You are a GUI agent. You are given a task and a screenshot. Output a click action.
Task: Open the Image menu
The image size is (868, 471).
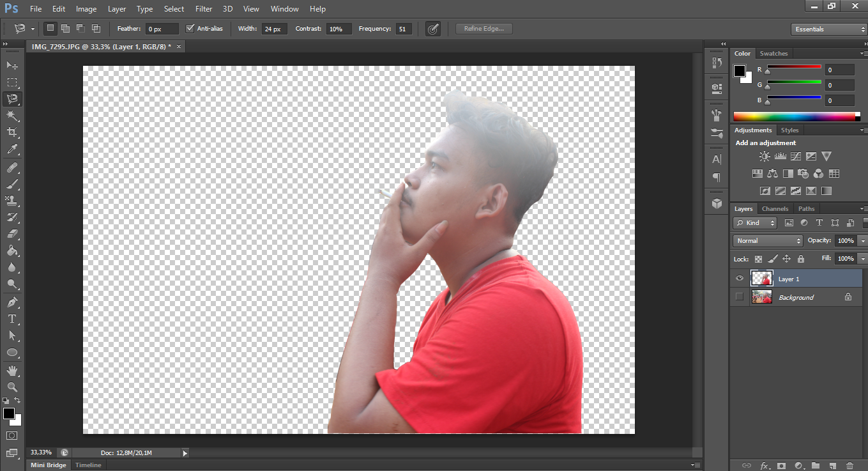click(86, 9)
